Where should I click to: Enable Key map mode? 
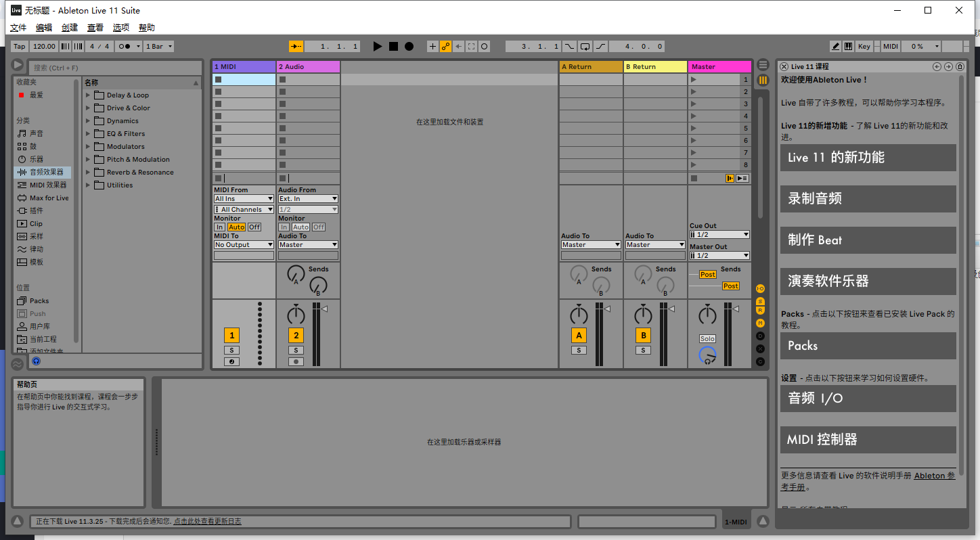864,46
